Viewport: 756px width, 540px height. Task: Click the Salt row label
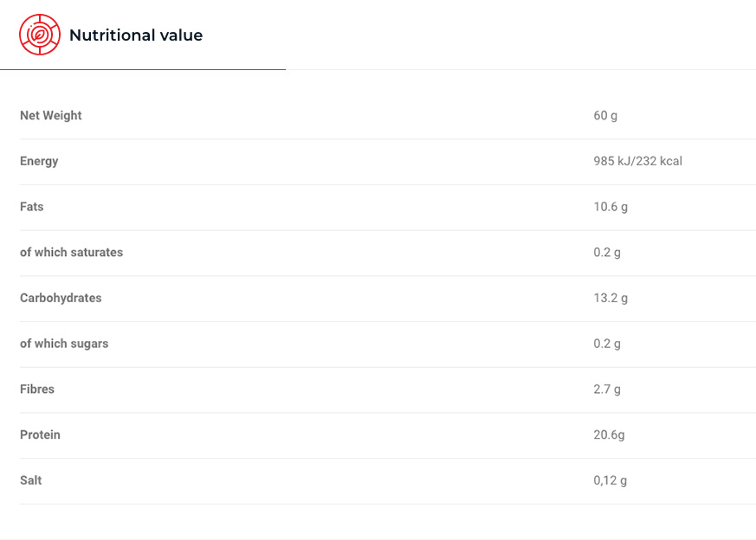pyautogui.click(x=31, y=480)
